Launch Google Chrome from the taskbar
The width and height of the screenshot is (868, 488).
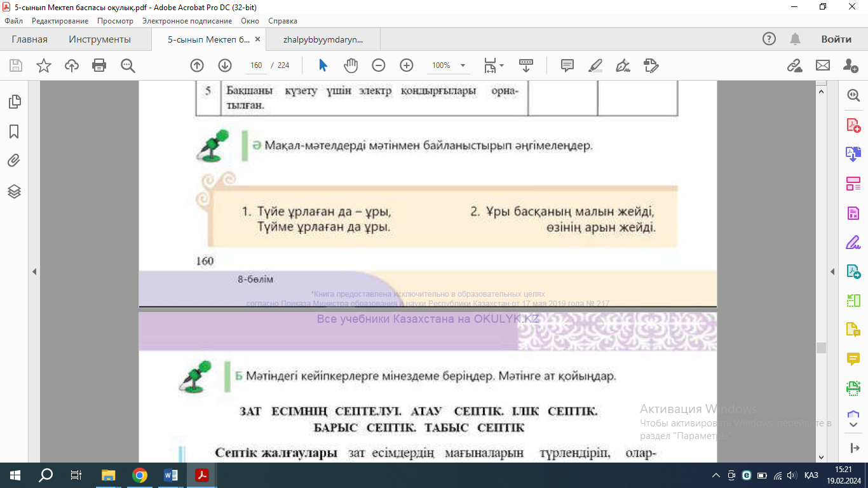tap(140, 475)
